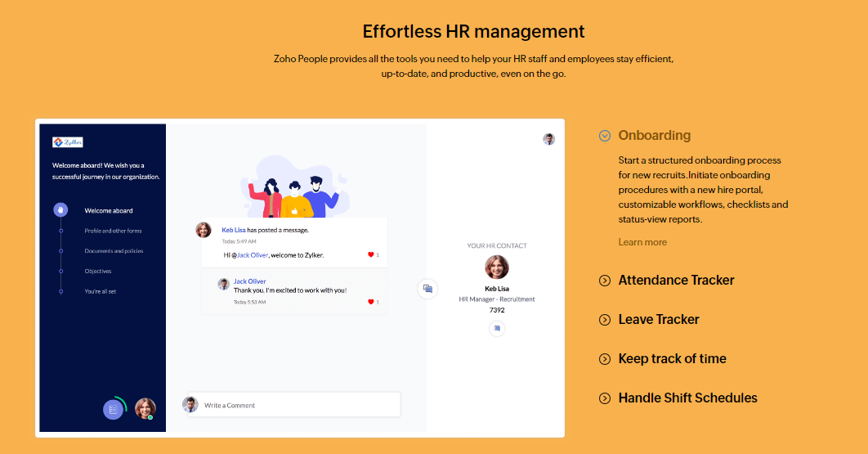This screenshot has width=868, height=454.
Task: Collapse the Onboarding section chevron
Action: tap(605, 136)
